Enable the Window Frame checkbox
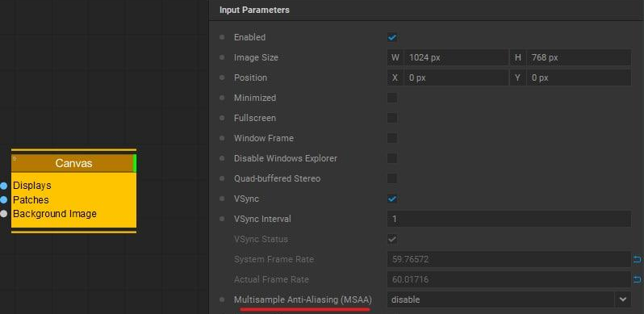 tap(392, 138)
